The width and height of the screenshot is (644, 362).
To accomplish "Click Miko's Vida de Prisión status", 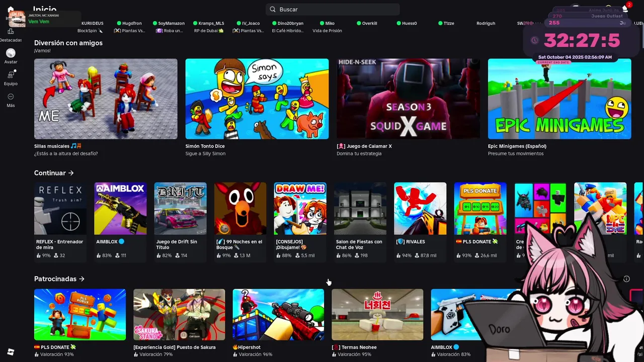I will click(x=327, y=31).
